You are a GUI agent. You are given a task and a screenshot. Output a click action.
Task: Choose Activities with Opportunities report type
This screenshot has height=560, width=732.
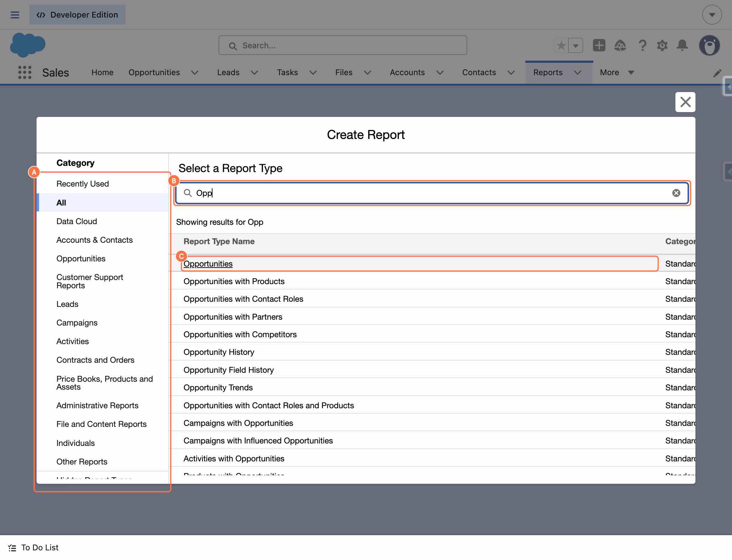[234, 459]
